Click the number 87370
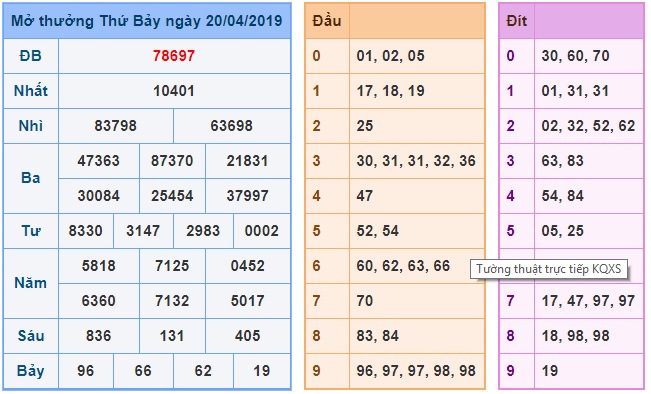This screenshot has height=394, width=651. [172, 161]
